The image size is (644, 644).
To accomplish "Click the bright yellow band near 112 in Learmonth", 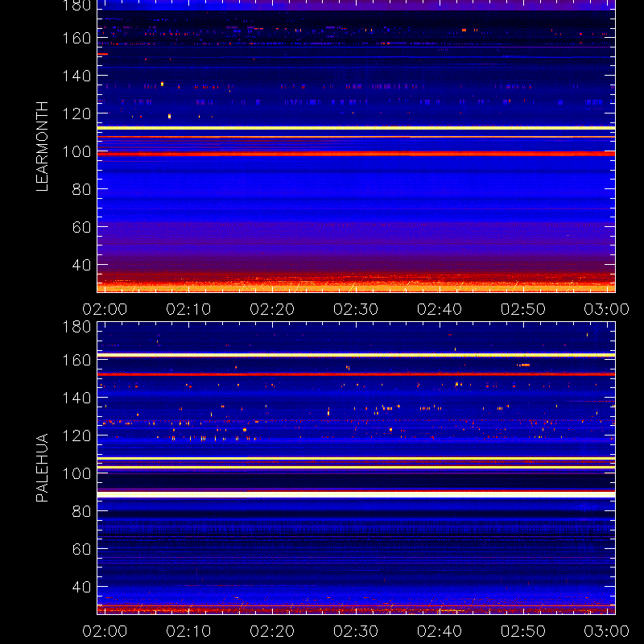I will [x=356, y=128].
